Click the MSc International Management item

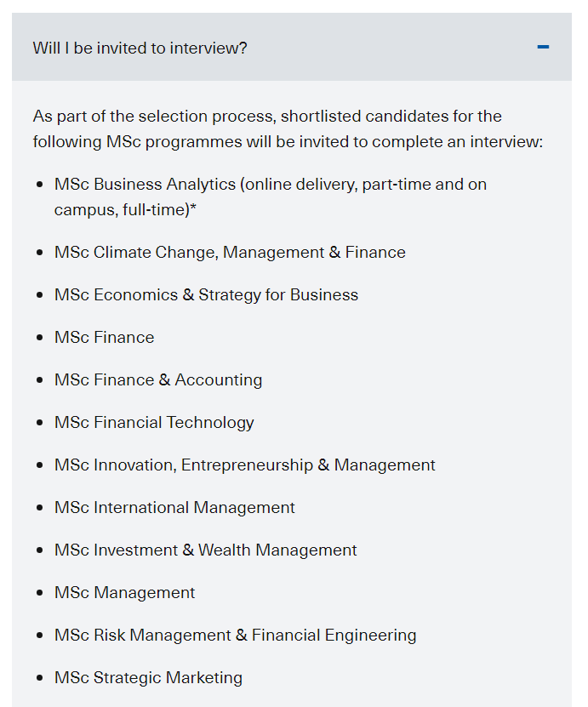pyautogui.click(x=174, y=508)
